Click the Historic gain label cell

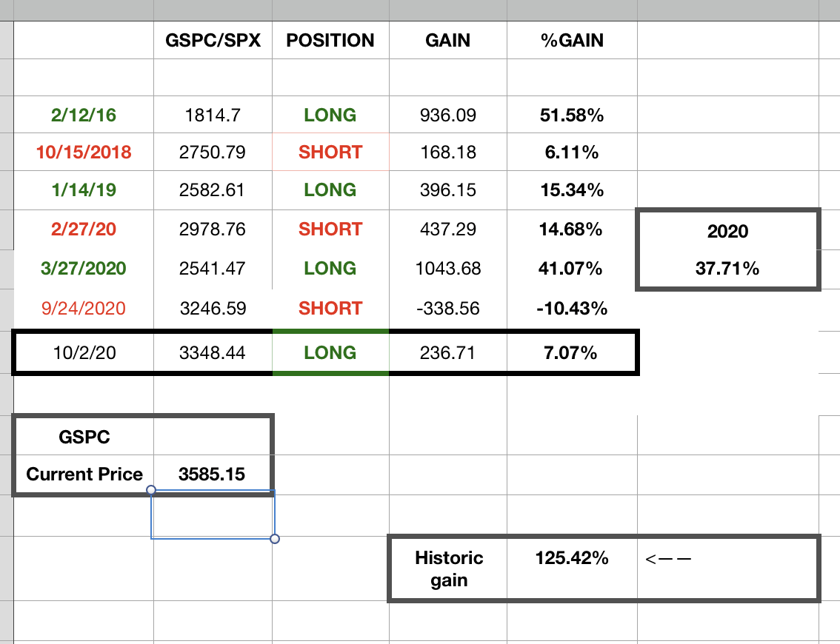449,568
